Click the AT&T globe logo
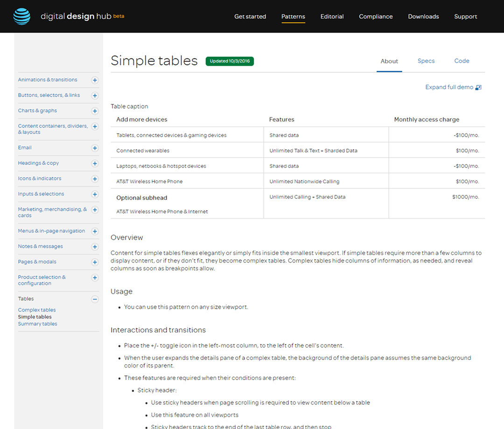Screen dimensions: 504x429 [22, 16]
